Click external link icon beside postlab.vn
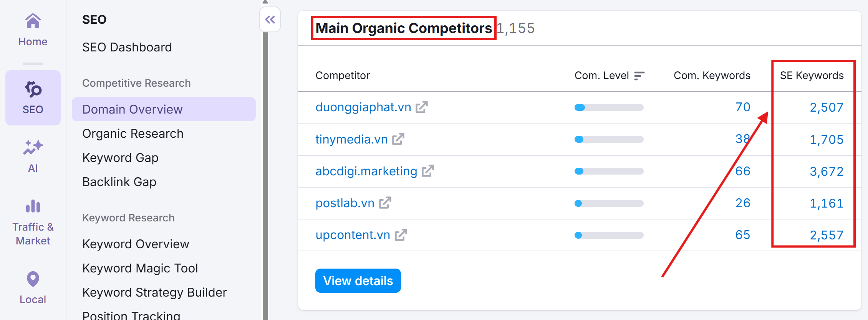868x320 pixels. tap(385, 203)
